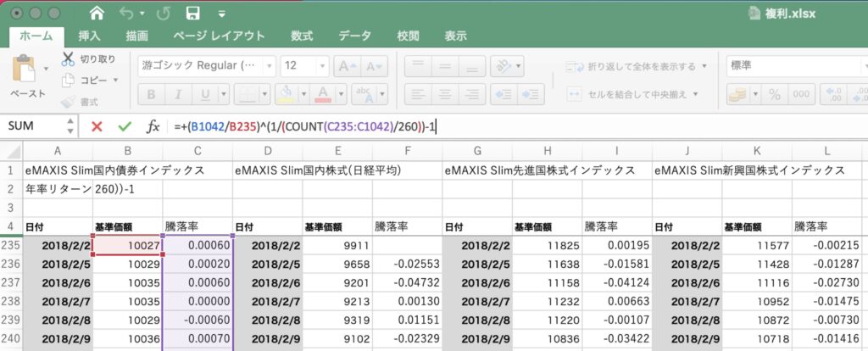Open the ページ レイアウト tab
868x351 pixels.
coord(220,36)
